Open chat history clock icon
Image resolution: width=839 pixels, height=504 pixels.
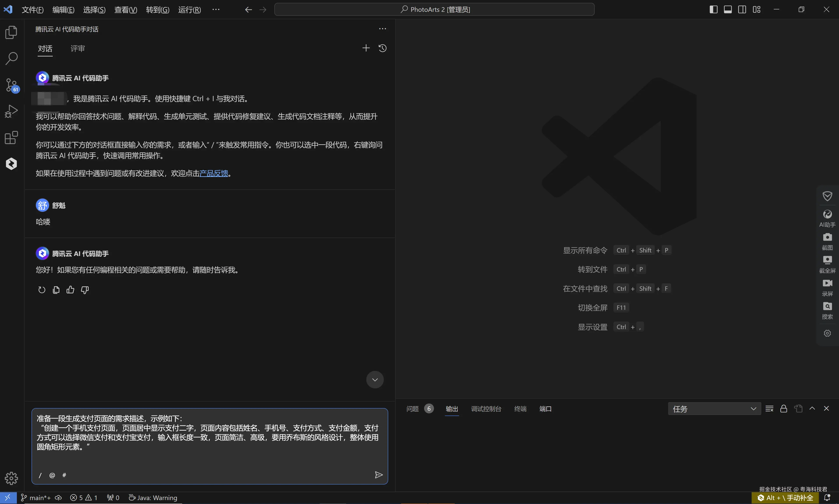point(382,48)
